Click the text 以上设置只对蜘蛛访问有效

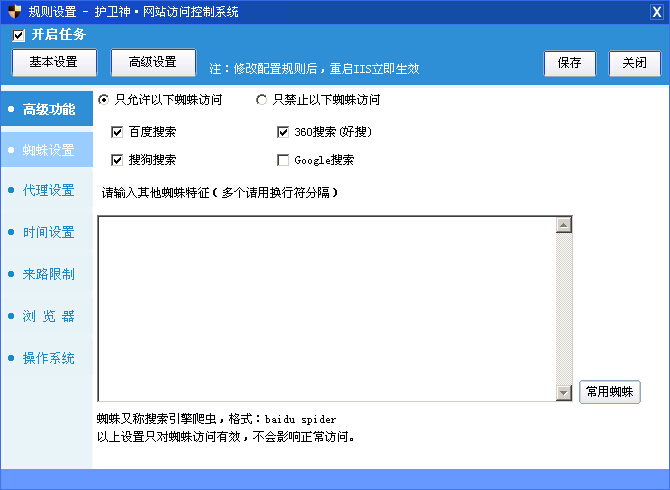[x=168, y=437]
